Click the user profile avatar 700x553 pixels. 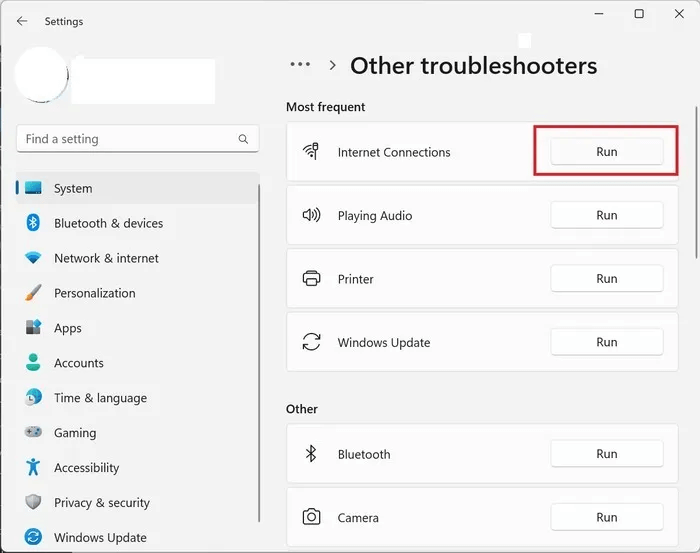point(42,75)
